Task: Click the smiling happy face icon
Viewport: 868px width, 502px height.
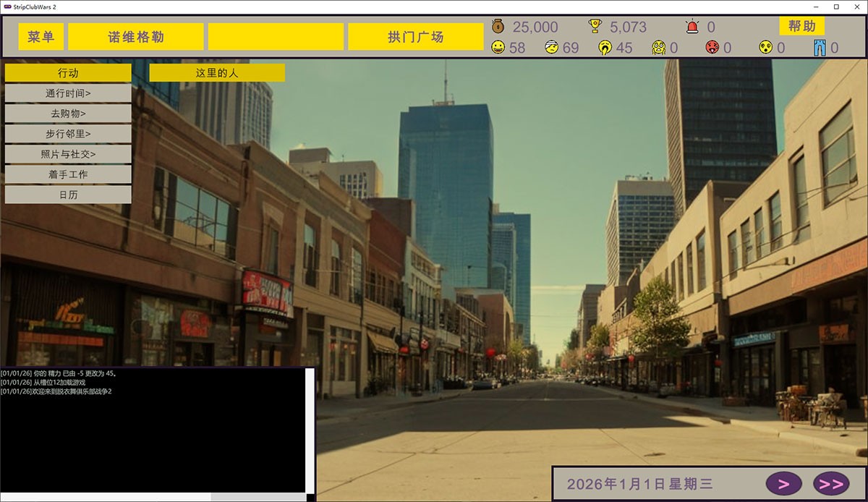Action: pos(498,48)
